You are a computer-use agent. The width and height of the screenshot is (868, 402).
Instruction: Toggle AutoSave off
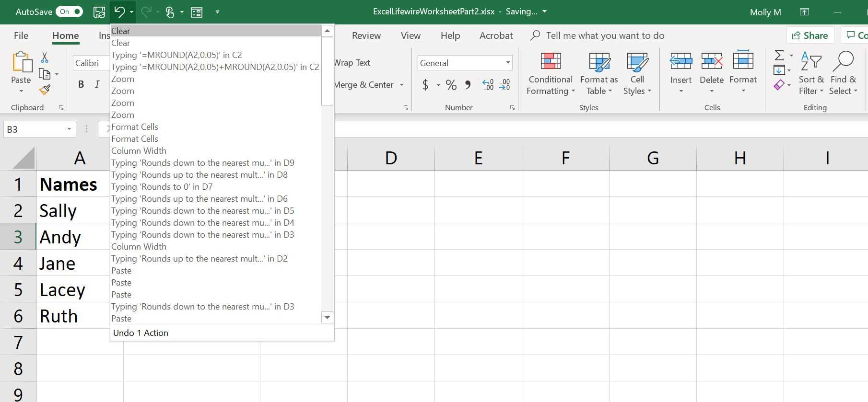coord(69,11)
